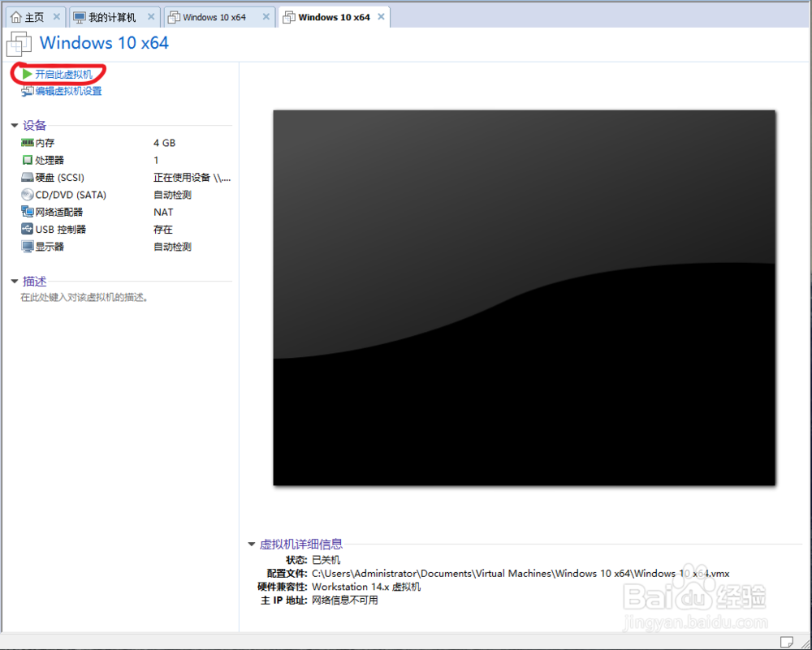Close the 主页 tab
Viewport: 812px width, 650px height.
tap(57, 16)
